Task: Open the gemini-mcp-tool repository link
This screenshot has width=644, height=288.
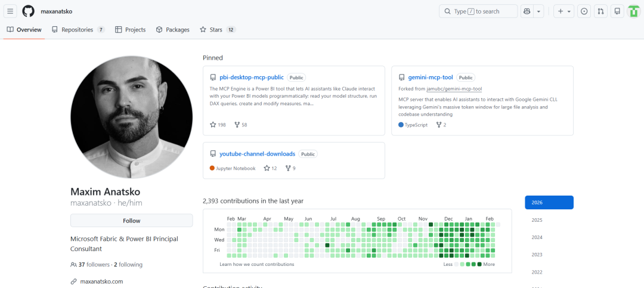Action: pyautogui.click(x=431, y=78)
